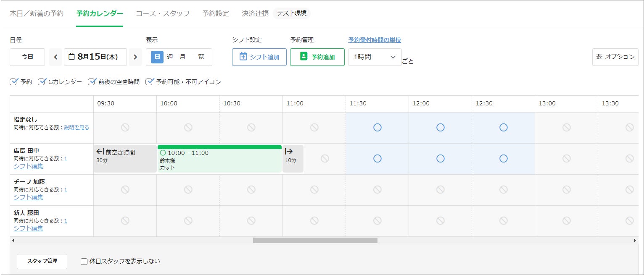Image resolution: width=644 pixels, height=275 pixels.
Task: Uncheck the 予約 checkbox
Action: [14, 82]
